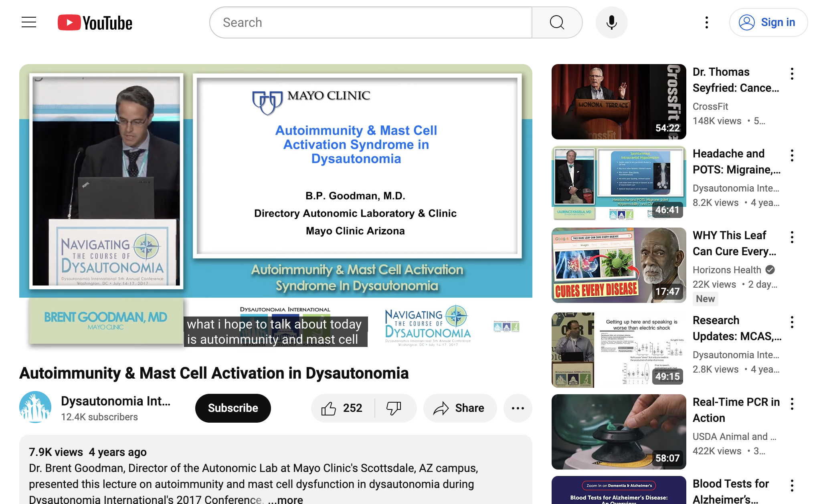Click the Dr. Thomas Seyfried video title

[x=736, y=80]
